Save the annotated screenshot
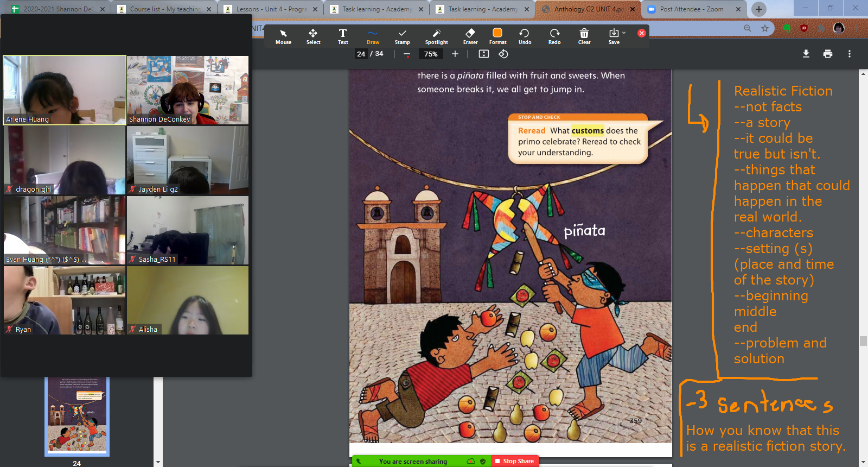Image resolution: width=868 pixels, height=467 pixels. [614, 36]
